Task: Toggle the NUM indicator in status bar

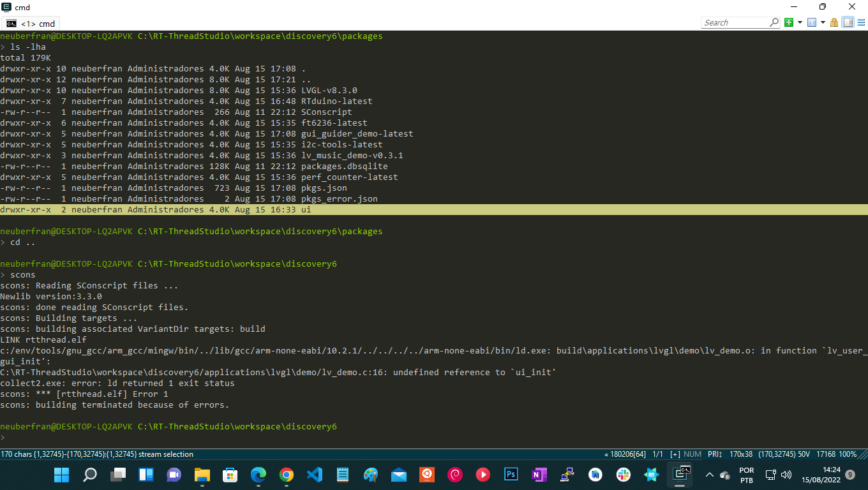Action: (692, 454)
